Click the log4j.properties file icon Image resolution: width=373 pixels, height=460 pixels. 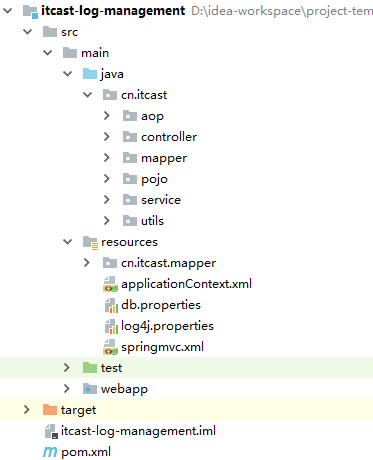[x=111, y=326]
